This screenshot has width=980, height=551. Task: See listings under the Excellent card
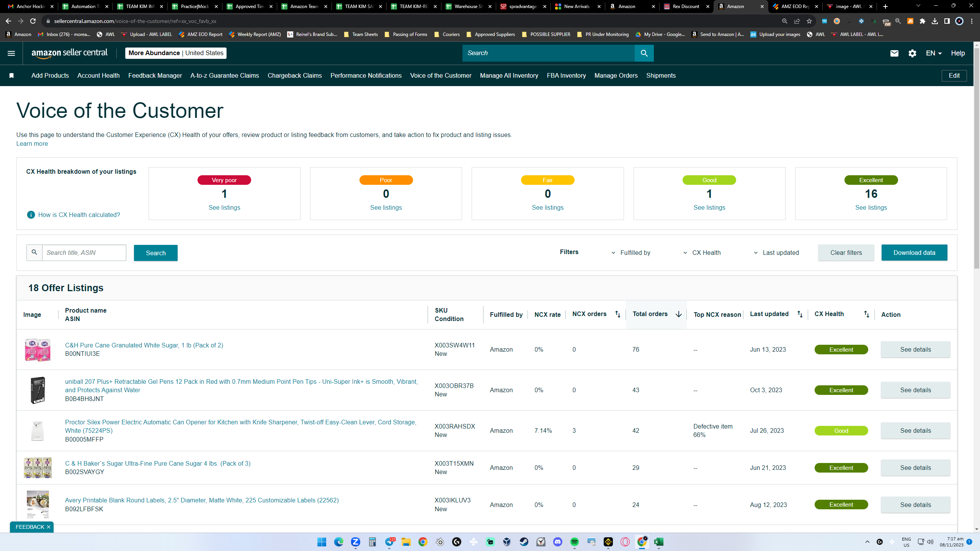[871, 207]
